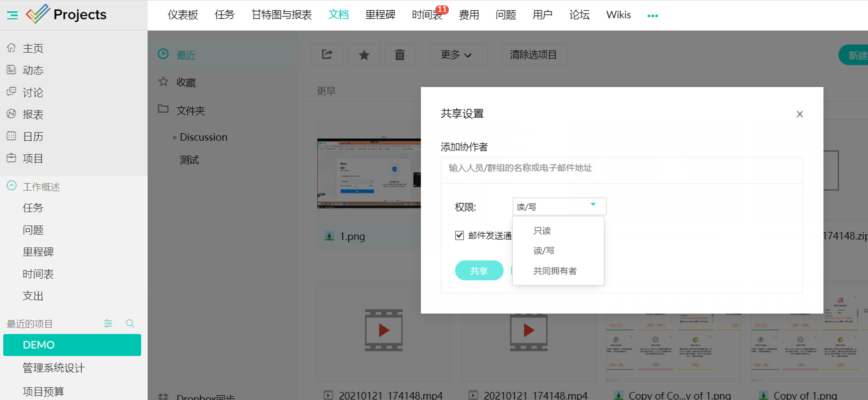
Task: Click the three-dot more modules icon
Action: (652, 15)
